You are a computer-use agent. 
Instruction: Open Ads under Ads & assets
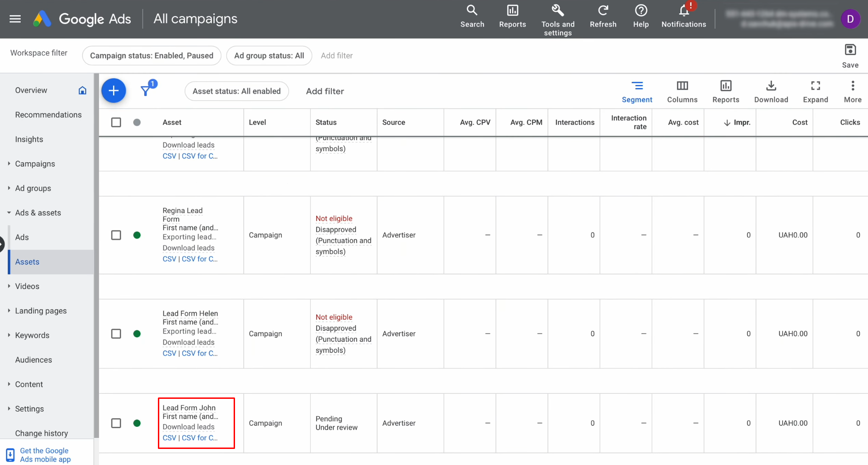pos(22,237)
